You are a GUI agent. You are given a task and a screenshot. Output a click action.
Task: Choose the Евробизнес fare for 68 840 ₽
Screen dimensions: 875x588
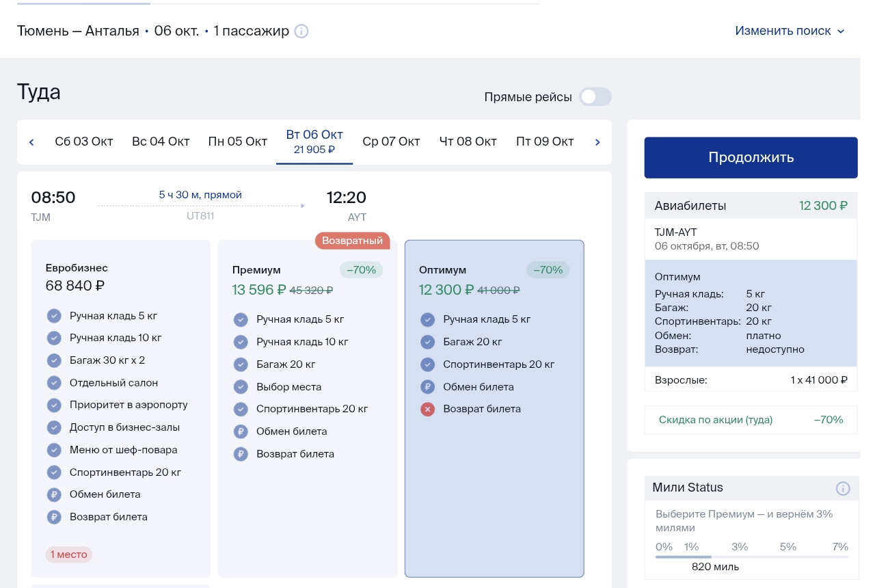click(121, 409)
